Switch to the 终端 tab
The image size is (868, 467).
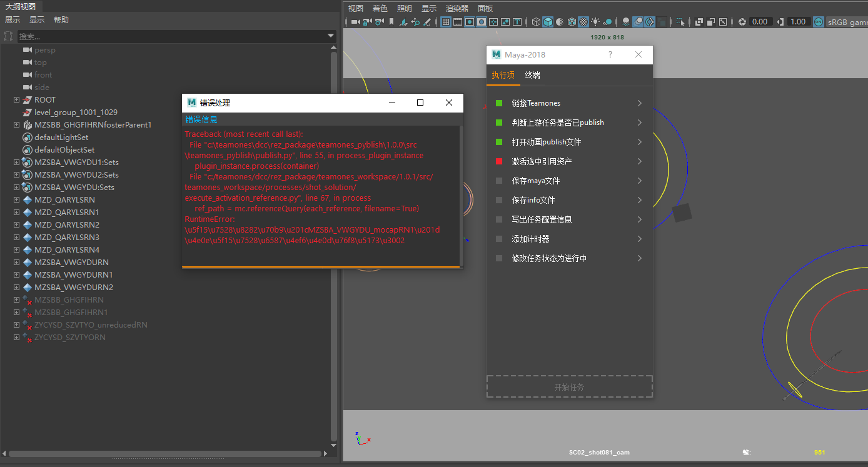click(532, 75)
